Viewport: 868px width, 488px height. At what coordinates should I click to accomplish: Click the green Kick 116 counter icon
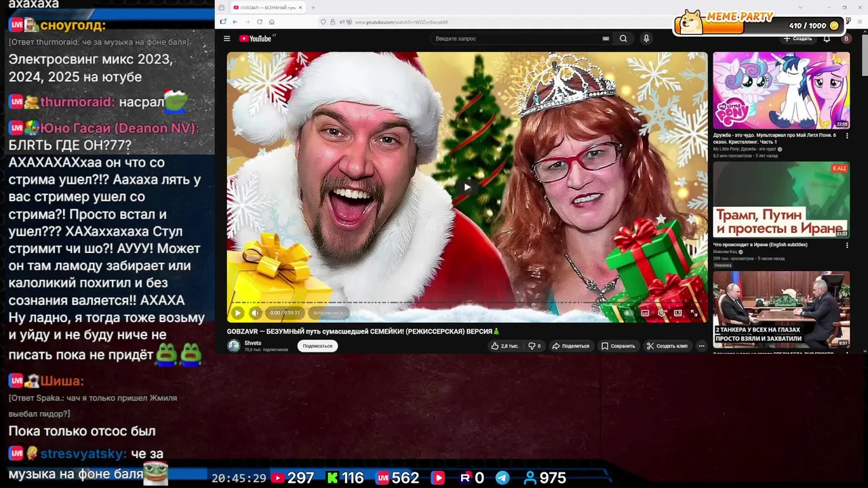point(332,478)
